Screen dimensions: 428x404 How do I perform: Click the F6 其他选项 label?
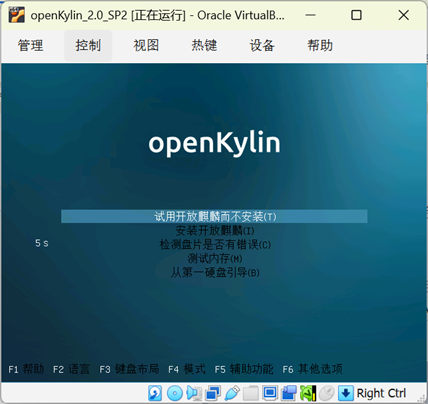coord(312,369)
